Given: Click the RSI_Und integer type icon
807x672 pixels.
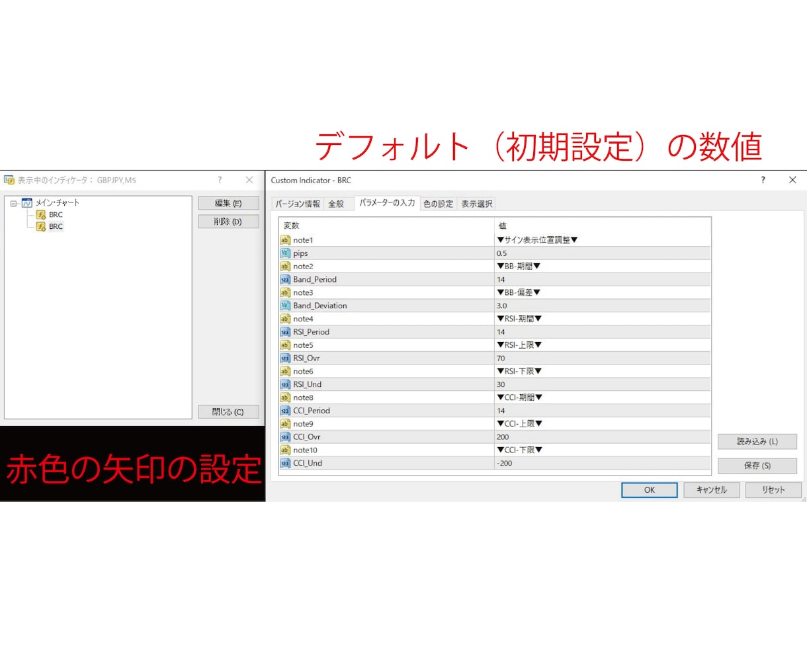Looking at the screenshot, I should [x=285, y=384].
